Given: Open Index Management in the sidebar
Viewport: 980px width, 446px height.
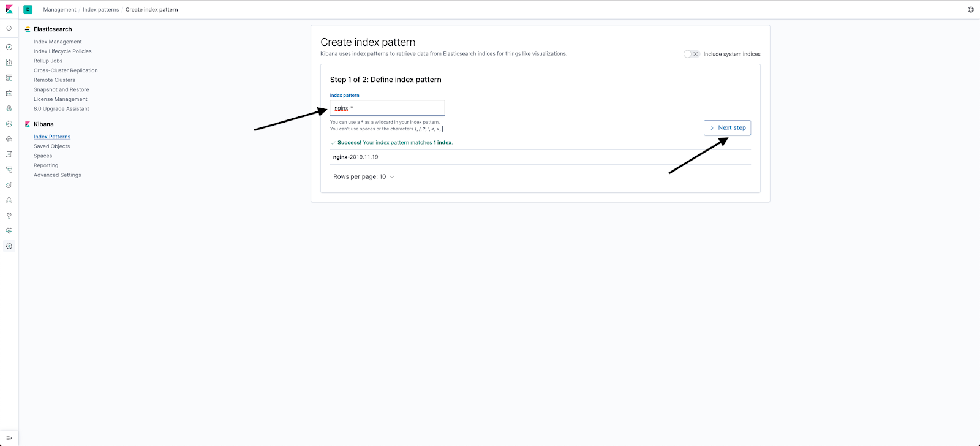Looking at the screenshot, I should [x=58, y=42].
